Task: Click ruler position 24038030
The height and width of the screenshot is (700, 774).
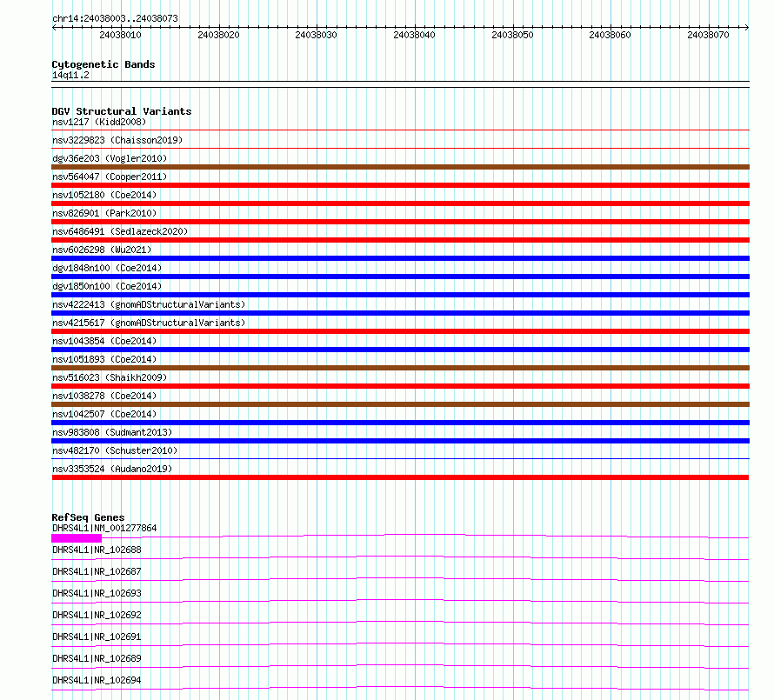Action: (x=316, y=35)
